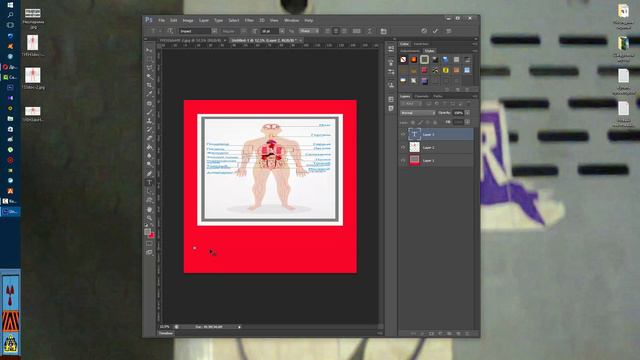Open the layer blending mode dropdown
The image size is (640, 360).
point(418,113)
